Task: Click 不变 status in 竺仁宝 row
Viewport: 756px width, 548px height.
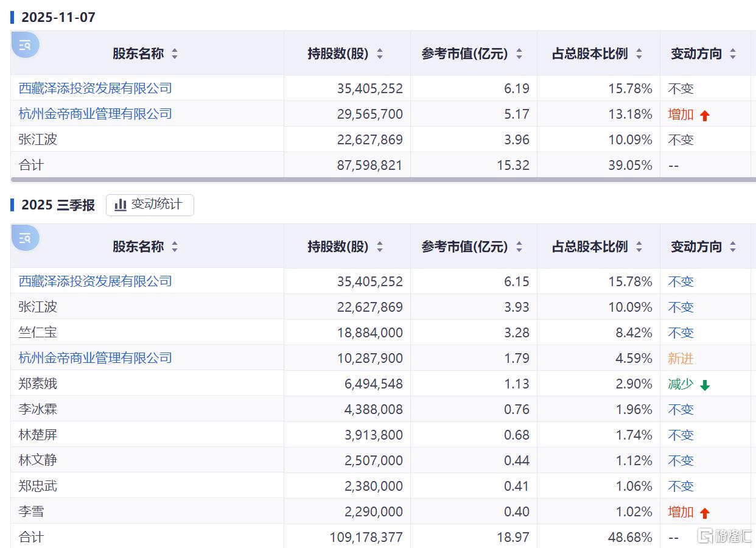Action: point(681,332)
